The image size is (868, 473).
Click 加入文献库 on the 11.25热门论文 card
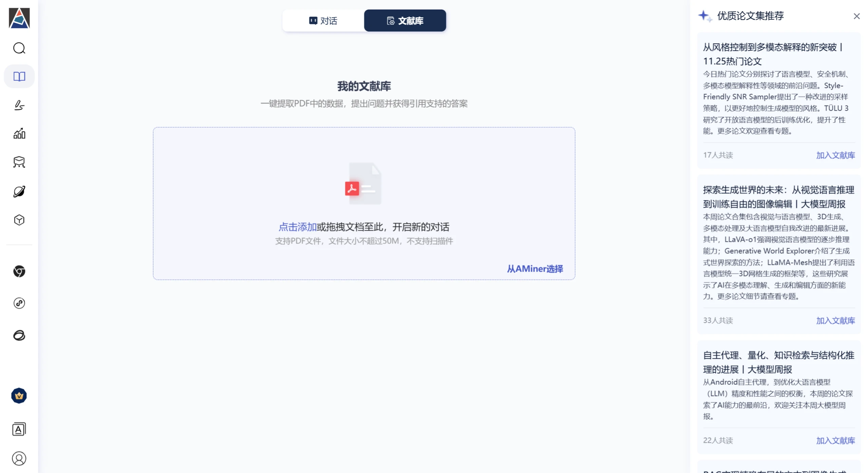click(x=835, y=155)
